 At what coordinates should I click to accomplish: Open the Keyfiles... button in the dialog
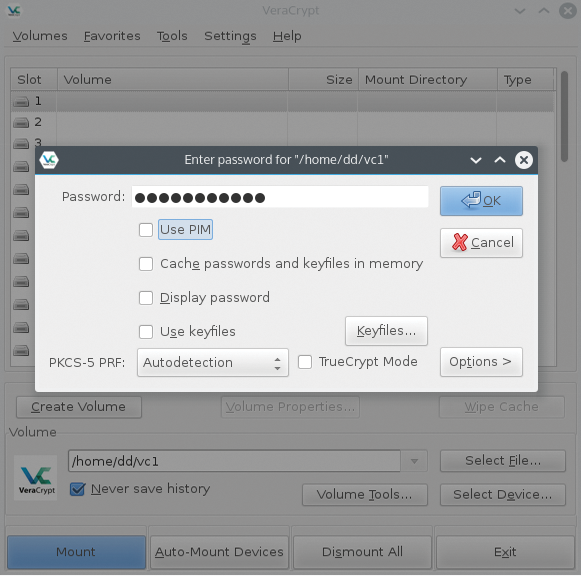[x=386, y=331]
